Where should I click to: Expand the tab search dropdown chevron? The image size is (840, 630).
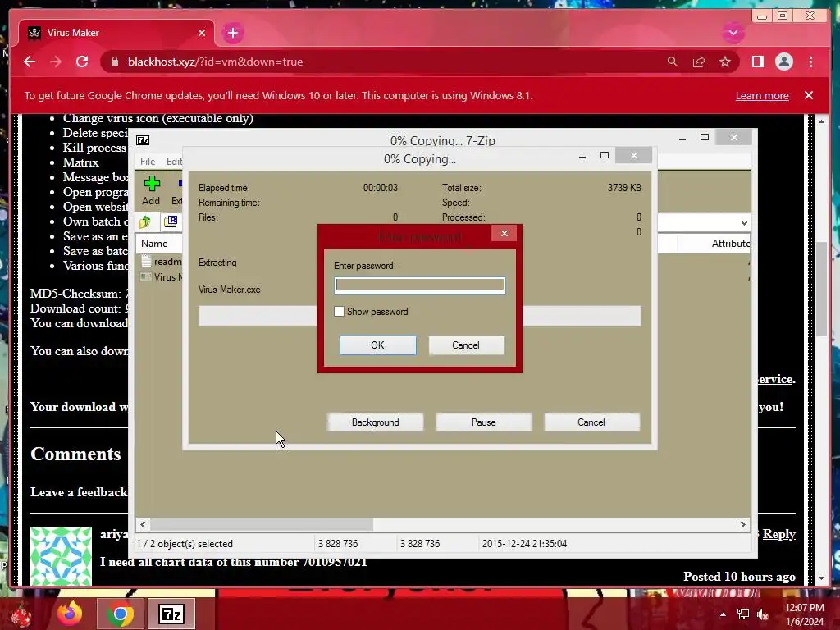coord(733,33)
